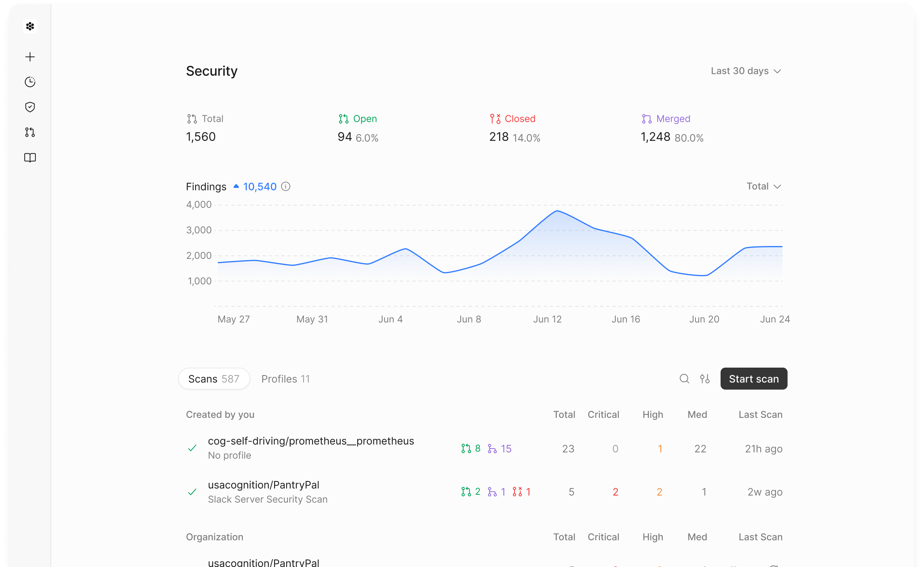Click green checkmark for prometheus scan

[x=192, y=448]
